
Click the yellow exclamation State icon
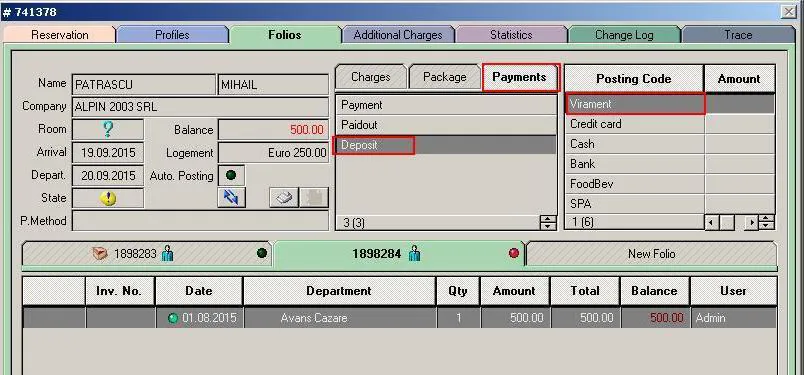(x=108, y=199)
